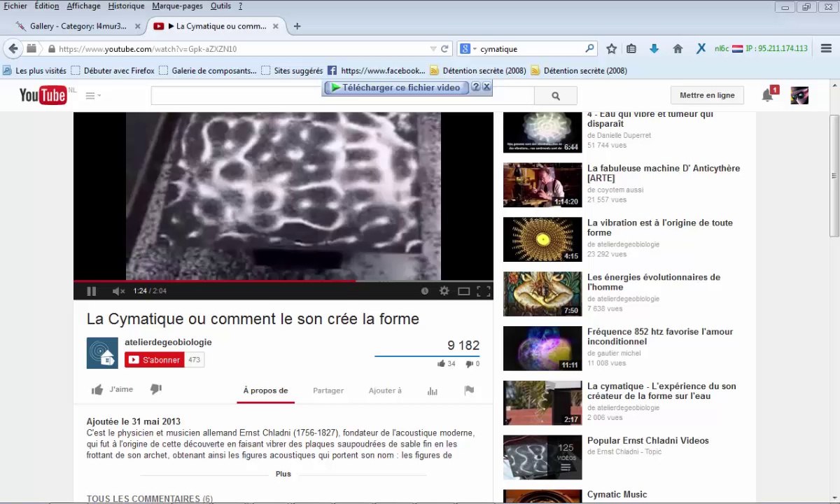
Task: Toggle the watch later clock icon
Action: click(424, 291)
